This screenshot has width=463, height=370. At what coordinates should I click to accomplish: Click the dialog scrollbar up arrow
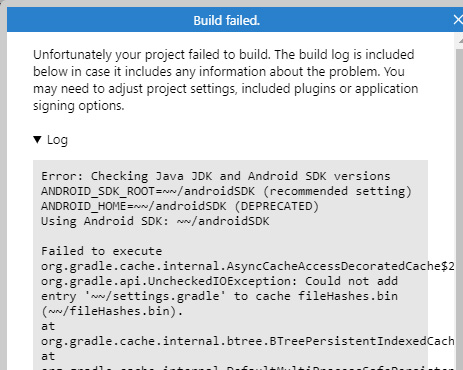tap(459, 41)
